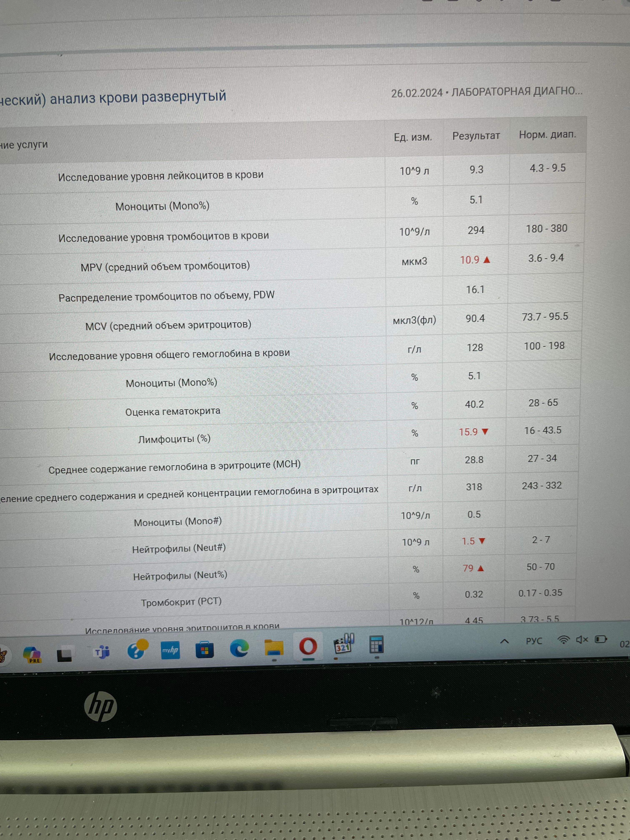Launch the myHP app
The image size is (630, 840).
point(170,650)
